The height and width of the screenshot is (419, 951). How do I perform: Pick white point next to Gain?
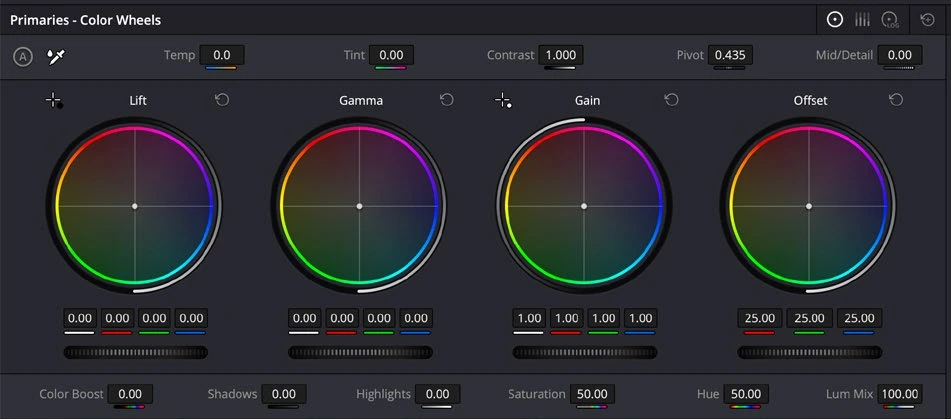(x=503, y=101)
